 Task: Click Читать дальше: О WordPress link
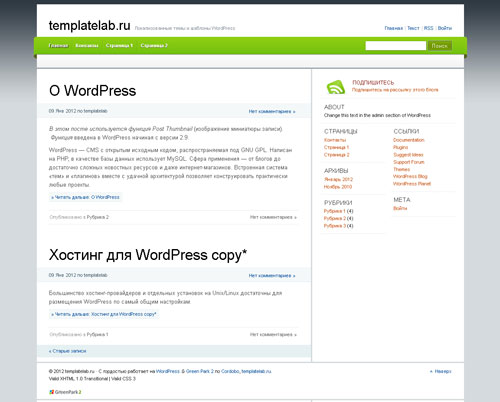click(85, 197)
